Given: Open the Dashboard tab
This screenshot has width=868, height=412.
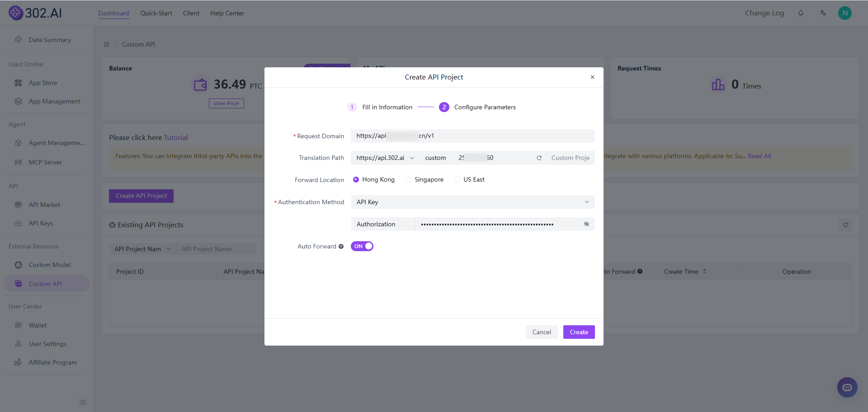Looking at the screenshot, I should tap(114, 13).
